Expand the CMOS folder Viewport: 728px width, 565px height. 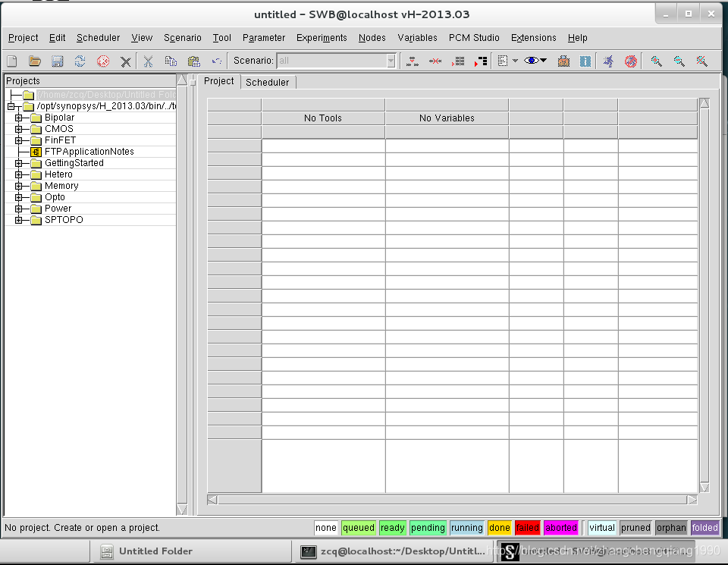18,129
